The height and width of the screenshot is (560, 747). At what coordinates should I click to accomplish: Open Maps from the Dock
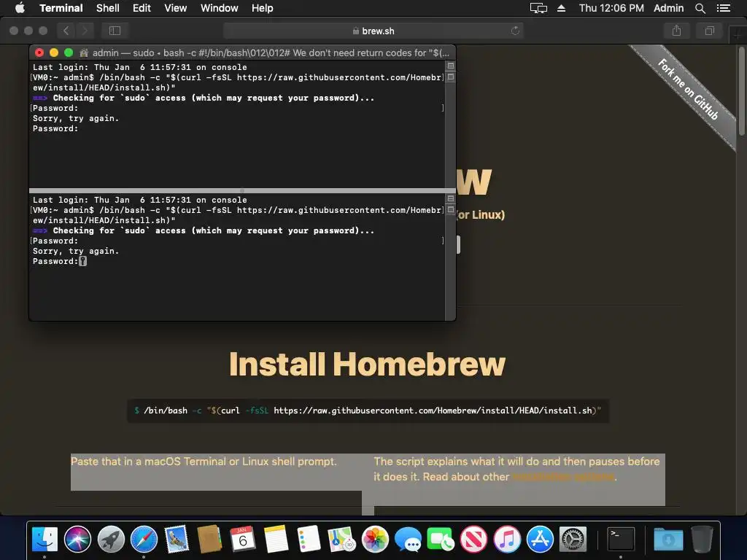(342, 540)
